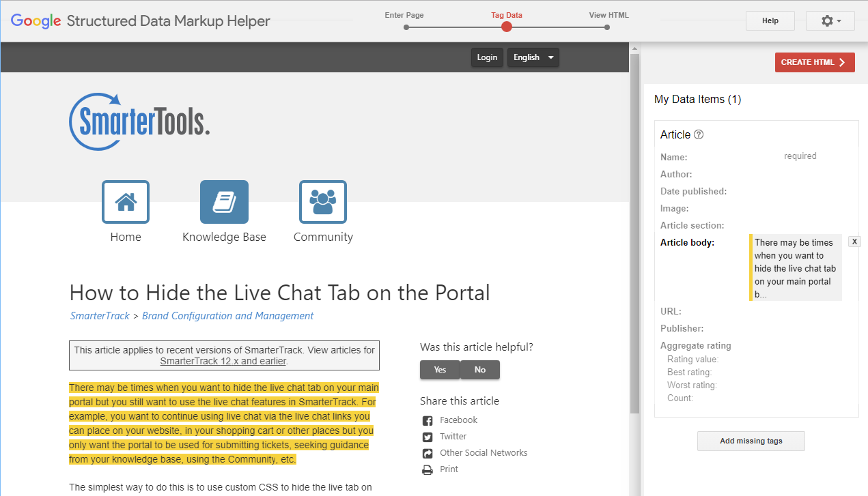
Task: Expand the English language dropdown
Action: (x=533, y=58)
